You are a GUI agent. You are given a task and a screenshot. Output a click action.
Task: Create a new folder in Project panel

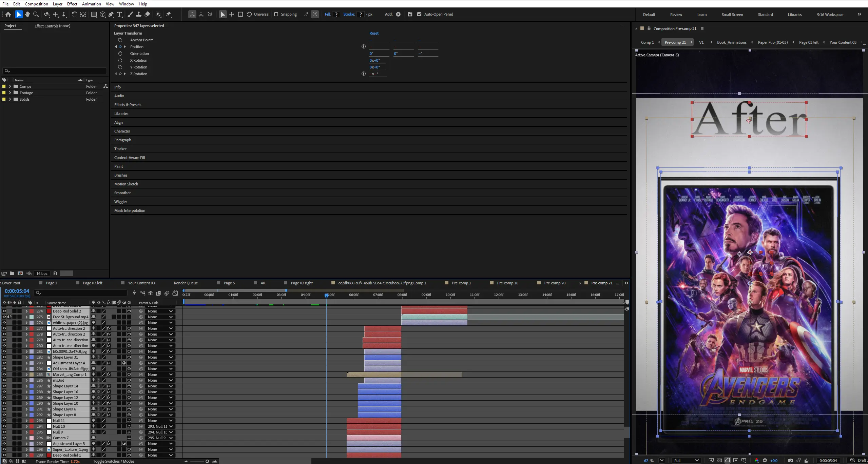[12, 274]
